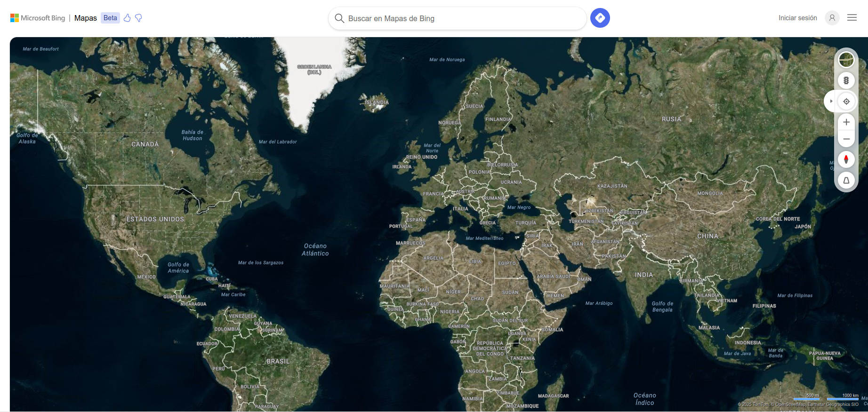Click the user profile avatar icon
The image size is (868, 412).
[x=832, y=18]
